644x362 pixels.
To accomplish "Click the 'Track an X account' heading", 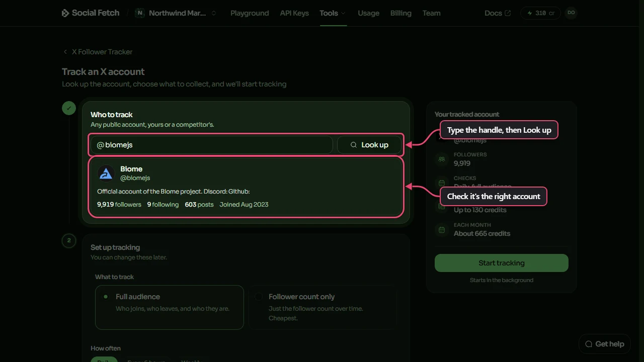I will [103, 72].
